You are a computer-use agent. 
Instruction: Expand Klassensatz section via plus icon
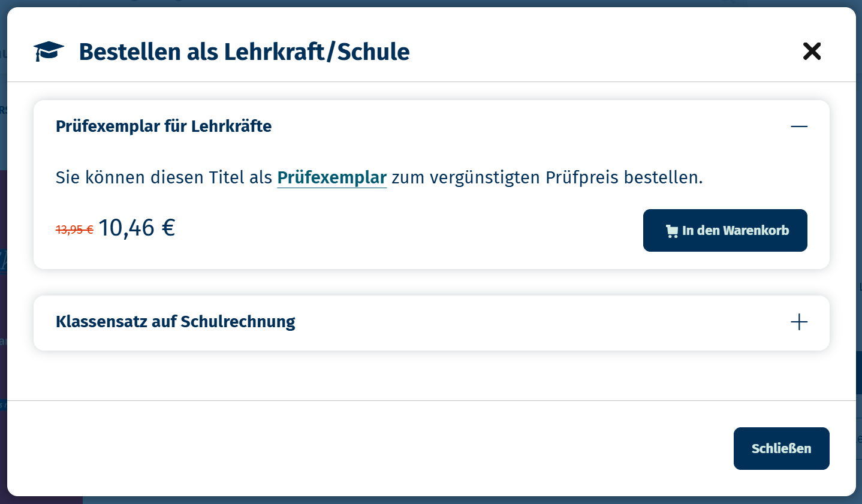[x=798, y=322]
